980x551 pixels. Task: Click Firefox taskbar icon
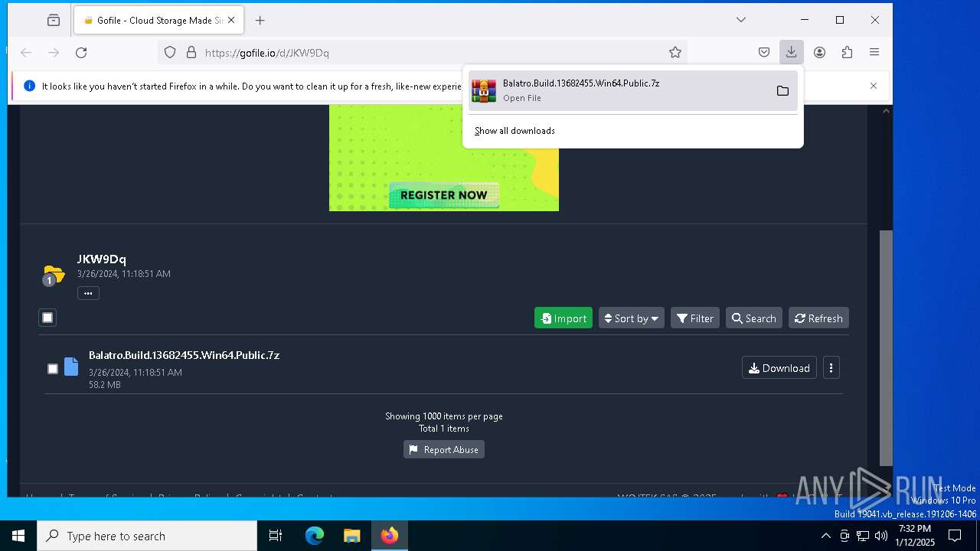(390, 536)
